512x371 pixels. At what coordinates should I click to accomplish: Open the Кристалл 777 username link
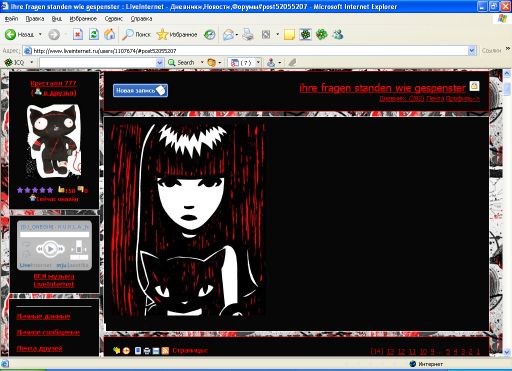click(53, 83)
